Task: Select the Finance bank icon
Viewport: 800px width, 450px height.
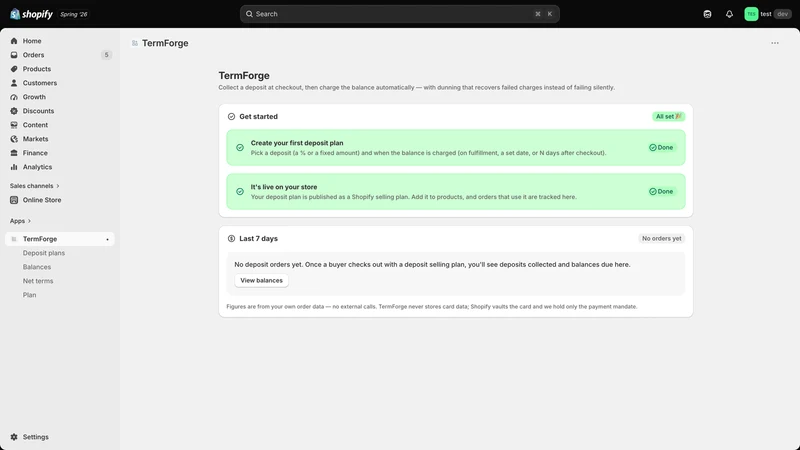Action: pos(14,153)
